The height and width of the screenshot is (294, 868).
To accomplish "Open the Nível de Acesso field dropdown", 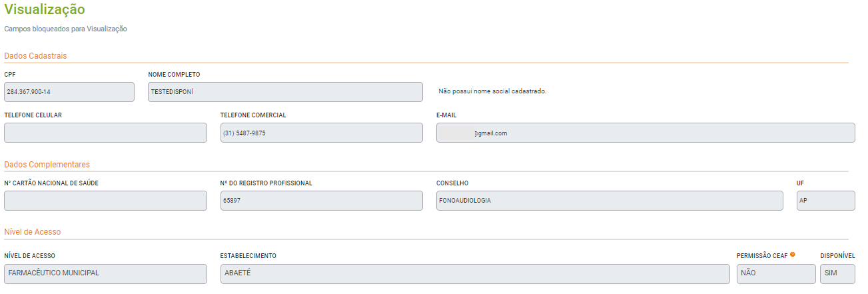I will pos(105,273).
